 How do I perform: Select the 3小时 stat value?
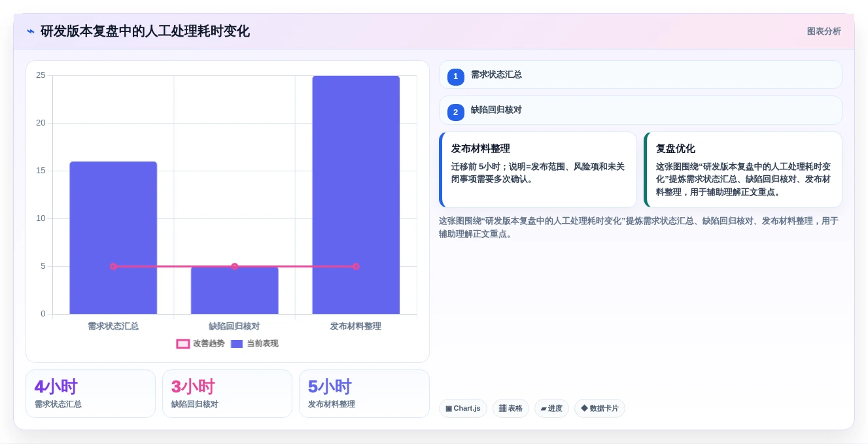coord(193,386)
